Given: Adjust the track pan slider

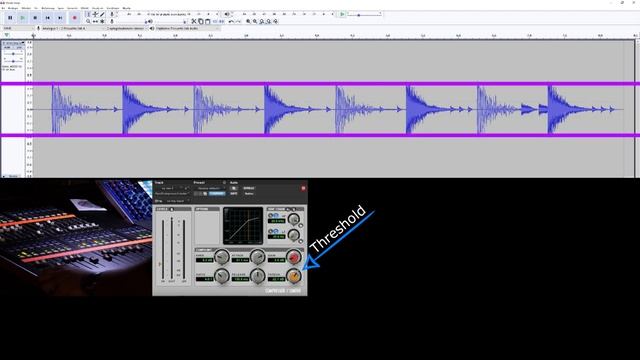Looking at the screenshot, I should click(13, 61).
